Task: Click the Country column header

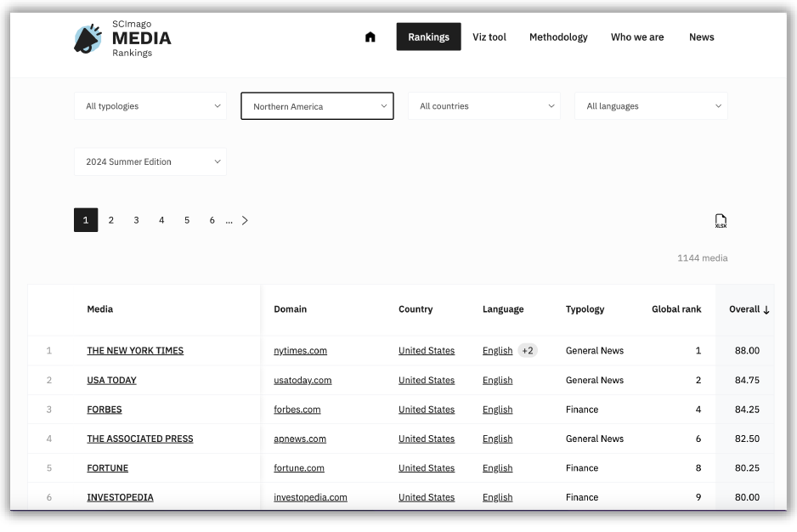Action: pyautogui.click(x=415, y=309)
